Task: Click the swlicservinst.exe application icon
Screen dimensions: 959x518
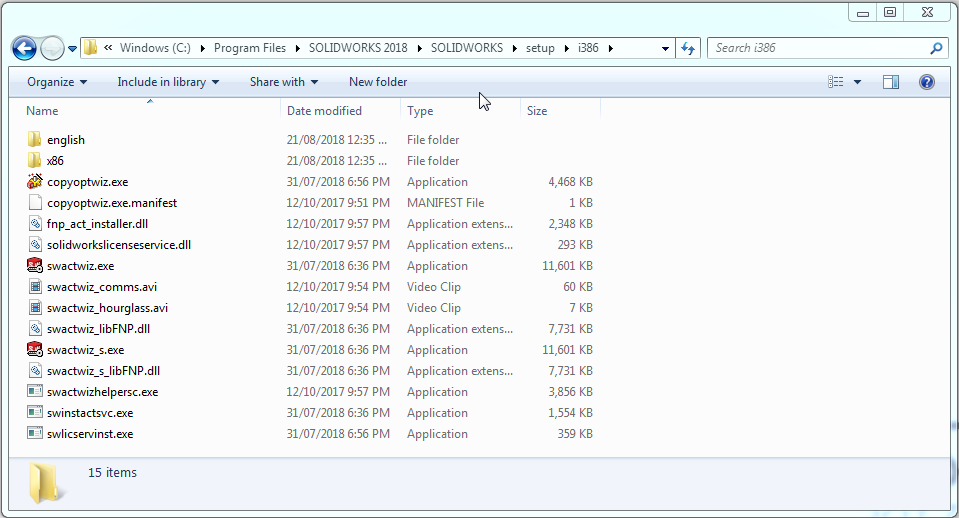Action: [x=35, y=434]
